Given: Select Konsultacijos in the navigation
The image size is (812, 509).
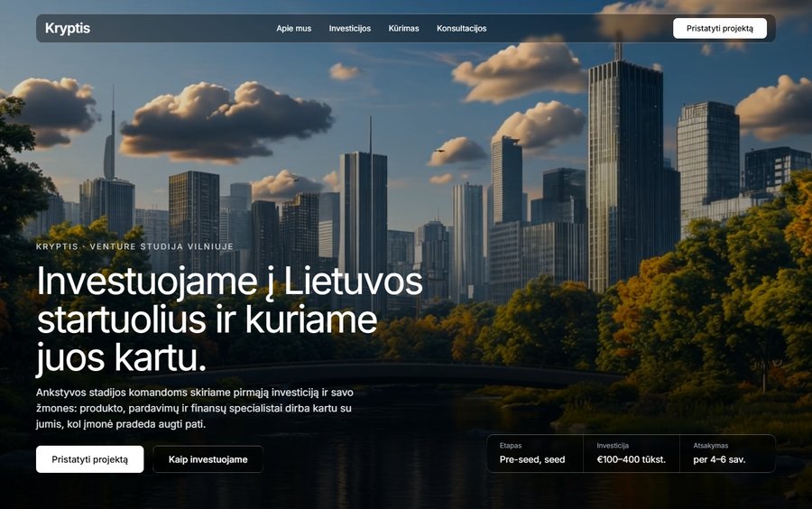Looking at the screenshot, I should 461,29.
